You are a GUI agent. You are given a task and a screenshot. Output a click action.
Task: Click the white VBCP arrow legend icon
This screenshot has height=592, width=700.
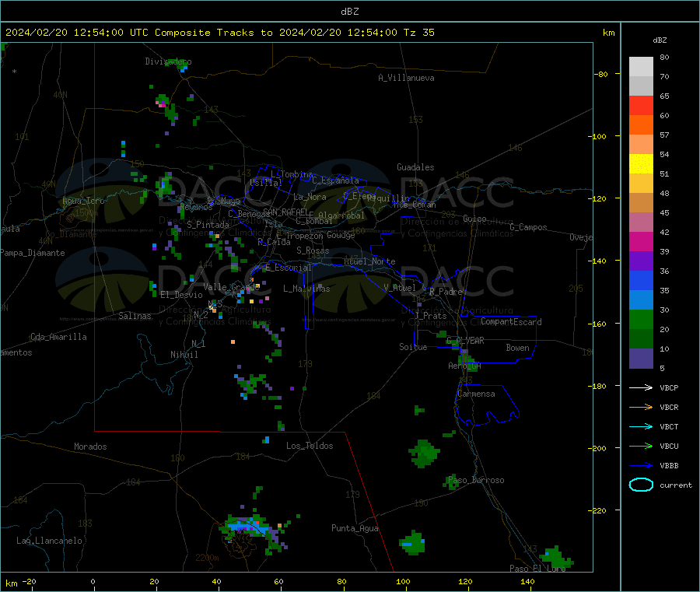pyautogui.click(x=641, y=387)
